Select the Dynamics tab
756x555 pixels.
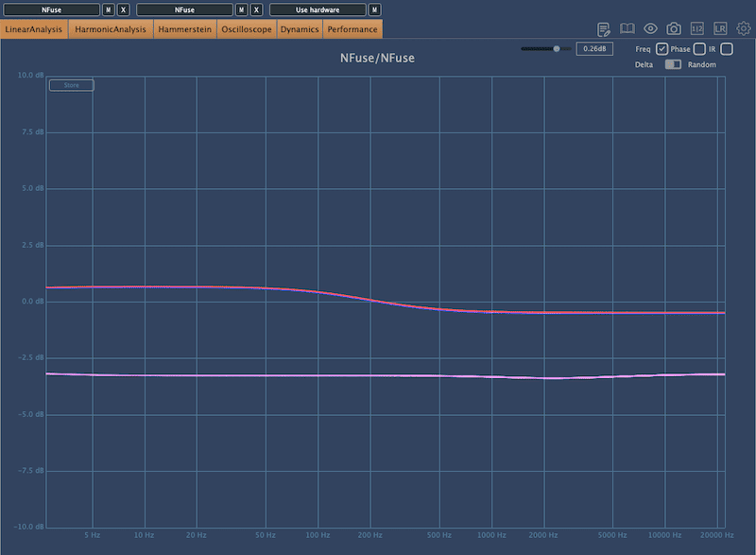(300, 29)
